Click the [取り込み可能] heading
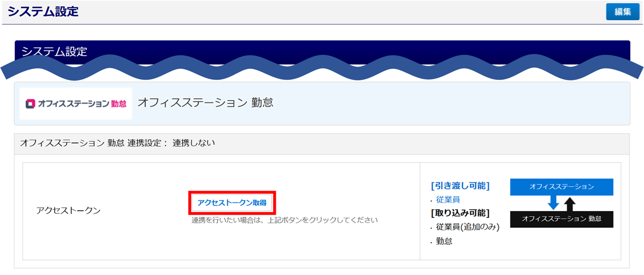Image resolution: width=644 pixels, height=275 pixels. point(460,213)
